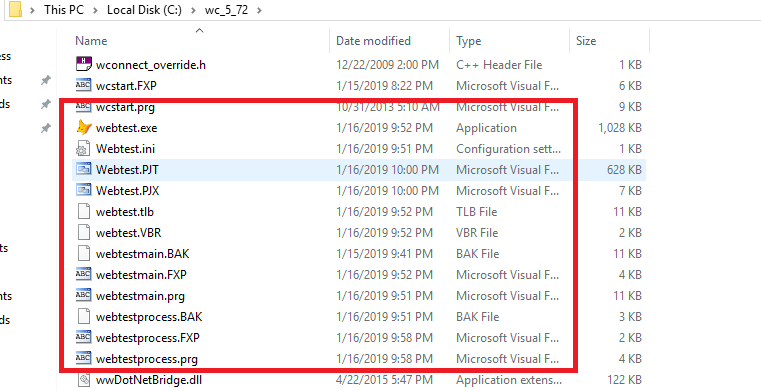Sort files by the Size column

tap(586, 41)
